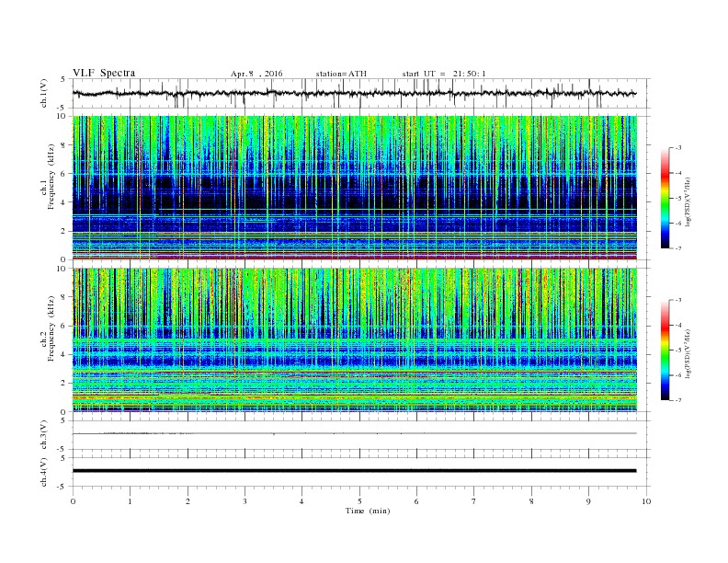Click the time axis tick label "6"
Image resolution: width=728 pixels, height=563 pixels.
416,501
